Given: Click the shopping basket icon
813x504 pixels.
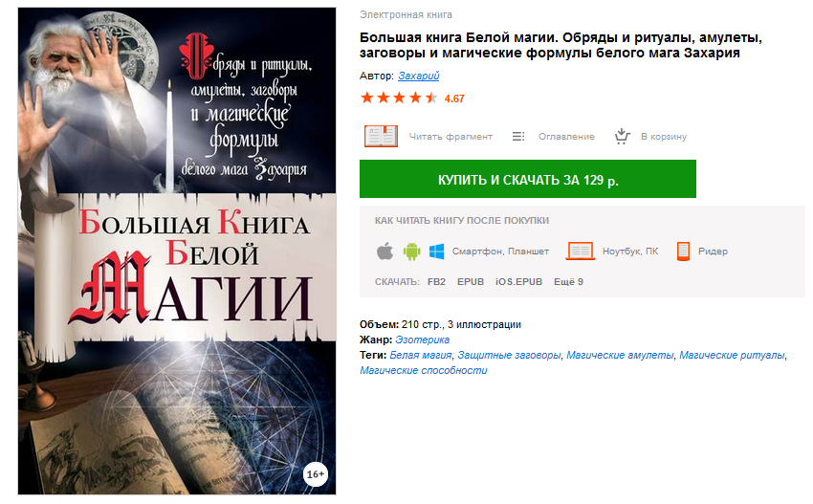Looking at the screenshot, I should click(622, 137).
